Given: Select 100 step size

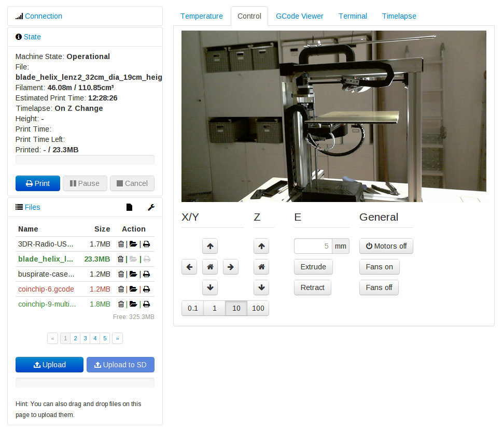Looking at the screenshot, I should click(258, 308).
